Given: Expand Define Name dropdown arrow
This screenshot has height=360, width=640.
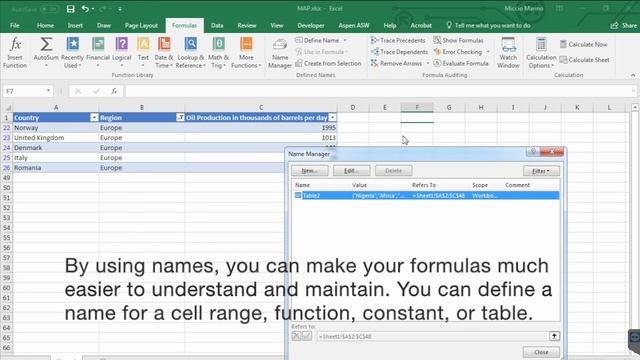Looking at the screenshot, I should [345, 40].
